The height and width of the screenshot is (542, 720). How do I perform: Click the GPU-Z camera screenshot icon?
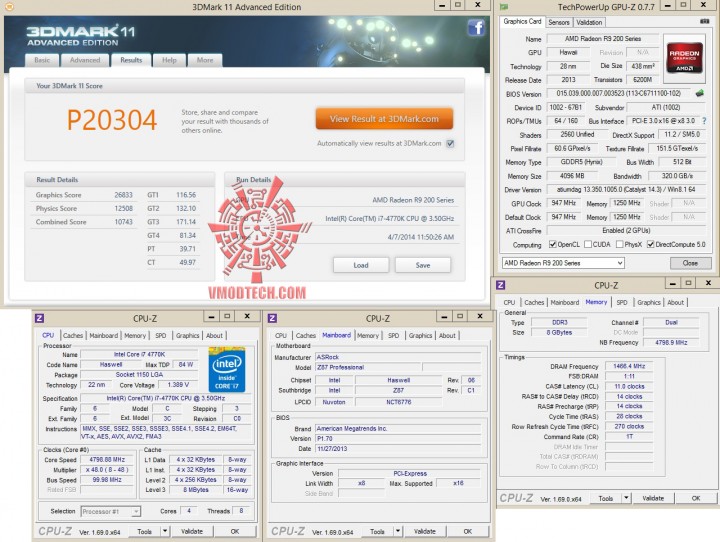tap(704, 21)
